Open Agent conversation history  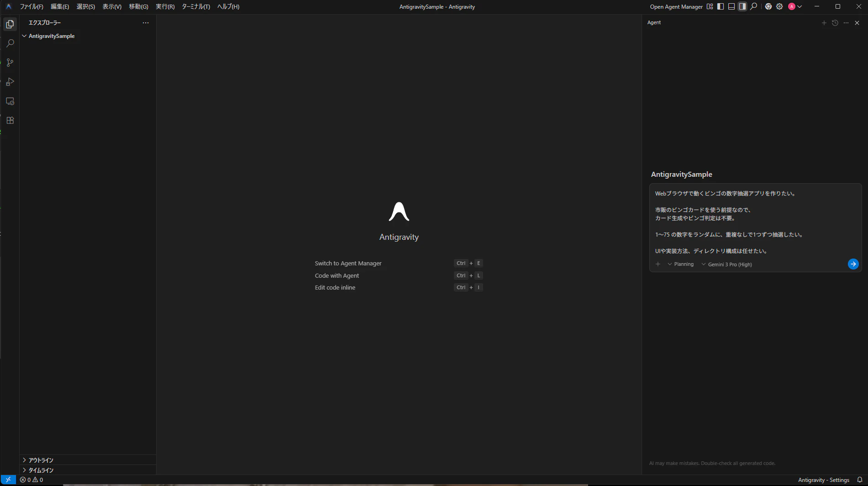point(835,23)
